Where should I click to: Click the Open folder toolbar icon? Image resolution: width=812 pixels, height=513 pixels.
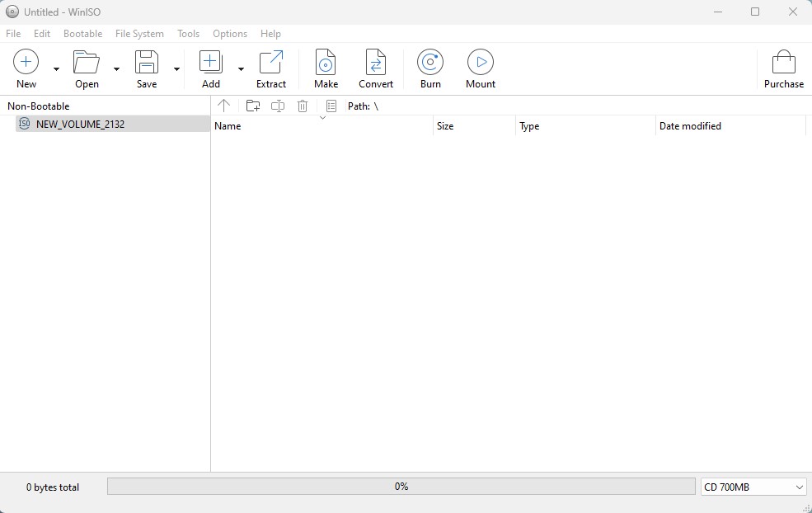(x=87, y=62)
